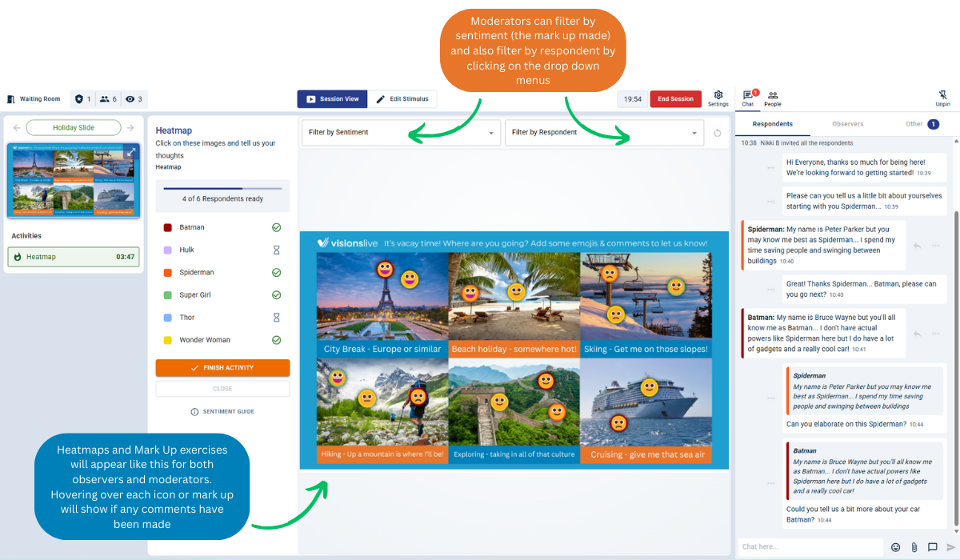Go to the next slide arrow

(130, 128)
